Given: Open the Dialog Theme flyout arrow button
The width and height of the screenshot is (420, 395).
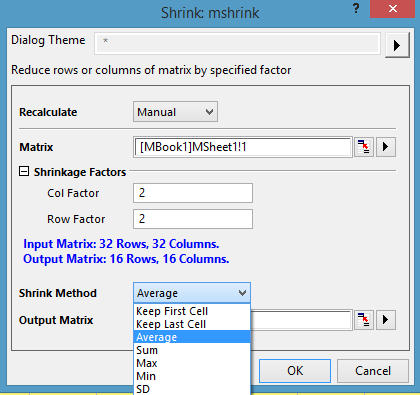Looking at the screenshot, I should click(x=397, y=45).
